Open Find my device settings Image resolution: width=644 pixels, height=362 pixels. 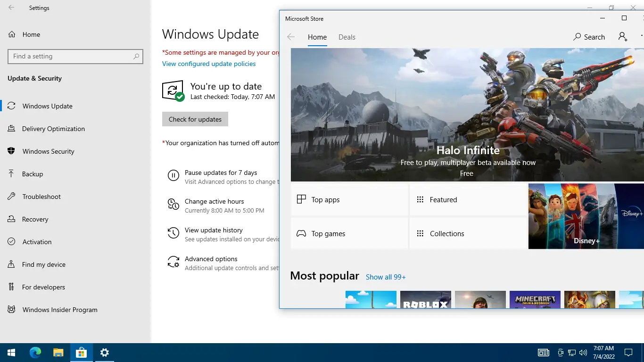[x=75, y=264]
